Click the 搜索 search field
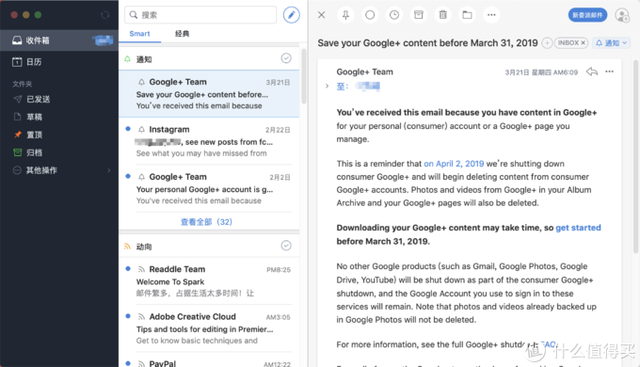Viewport: 640px width, 367px height. point(200,15)
